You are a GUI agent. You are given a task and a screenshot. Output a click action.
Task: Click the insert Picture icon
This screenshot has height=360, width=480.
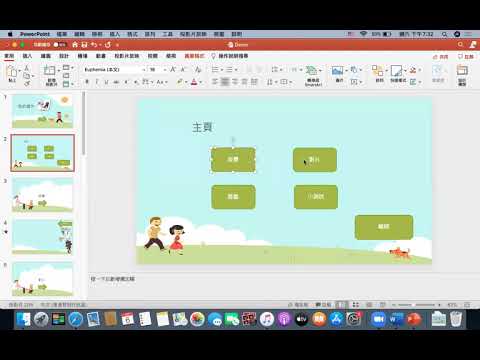click(x=337, y=71)
